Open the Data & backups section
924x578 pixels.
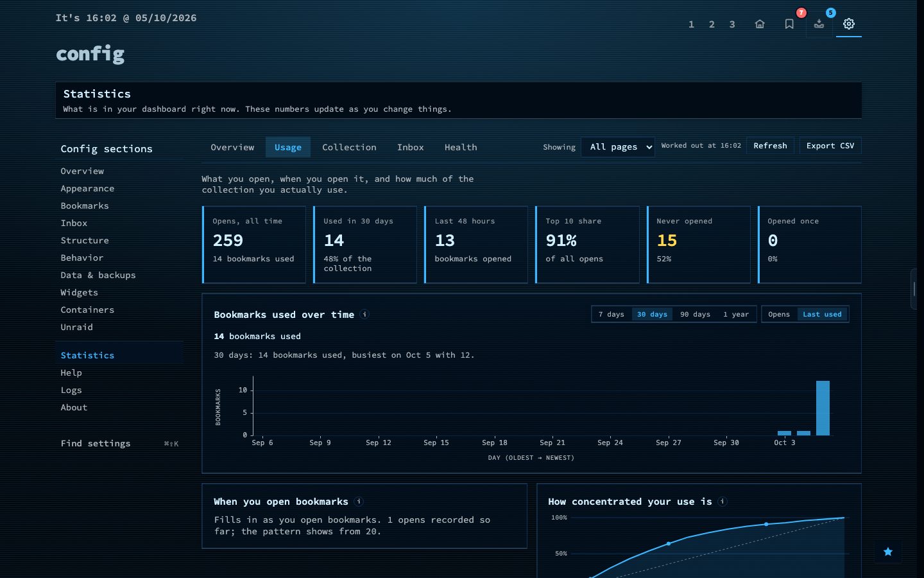pos(119,275)
